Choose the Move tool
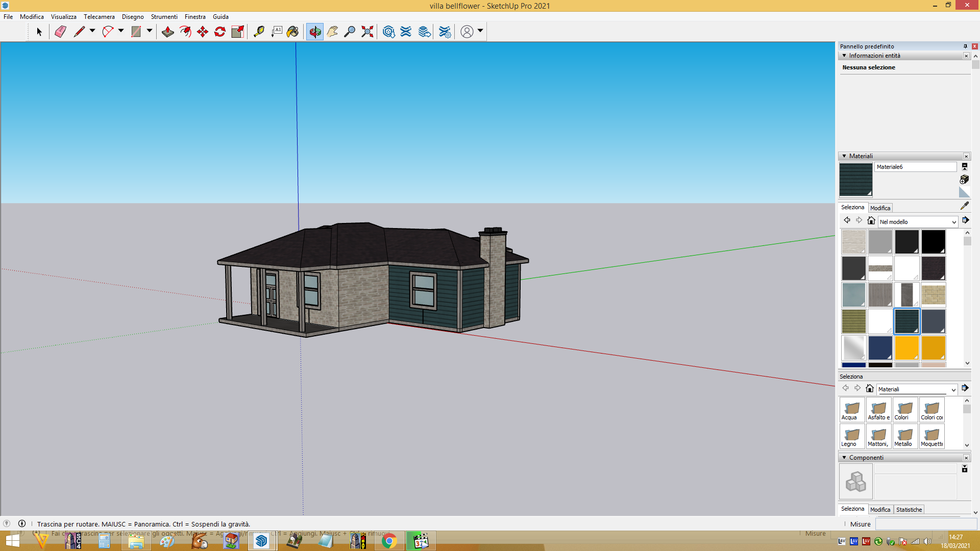The image size is (980, 551). [203, 32]
